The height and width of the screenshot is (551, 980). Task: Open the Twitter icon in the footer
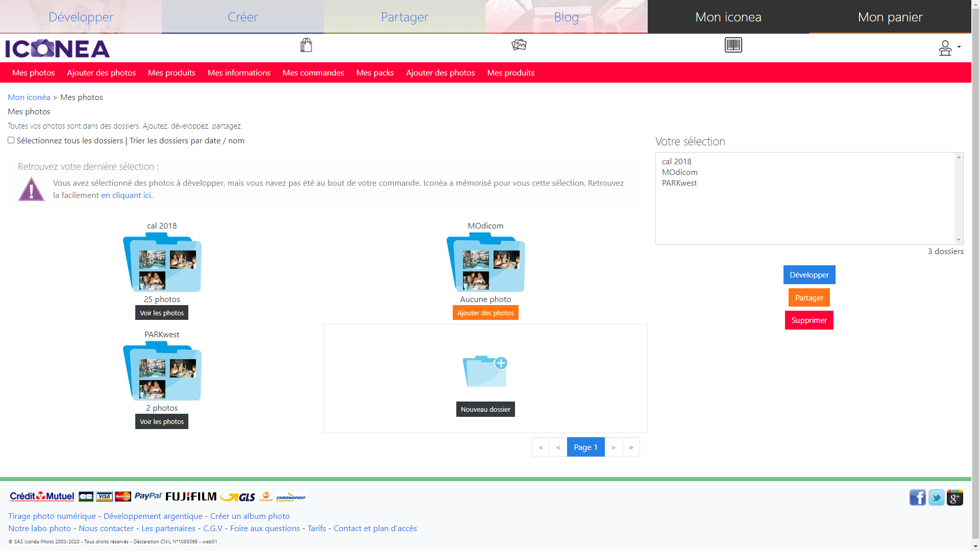pyautogui.click(x=936, y=497)
